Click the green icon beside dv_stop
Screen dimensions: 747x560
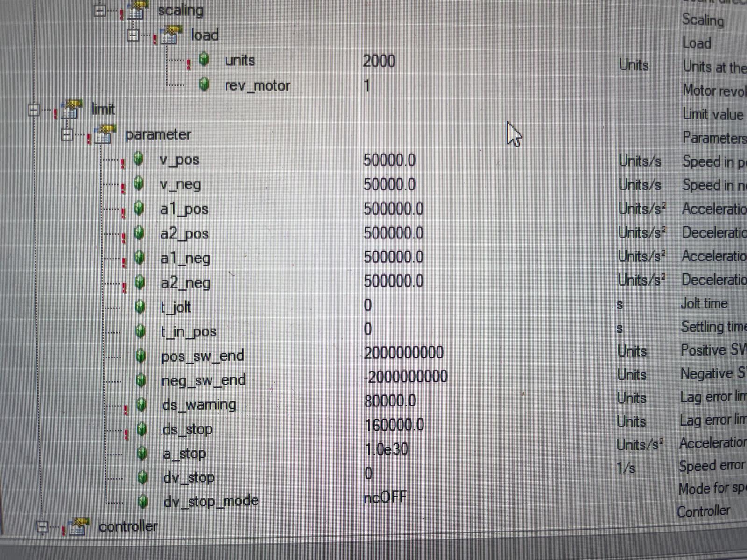(x=143, y=477)
